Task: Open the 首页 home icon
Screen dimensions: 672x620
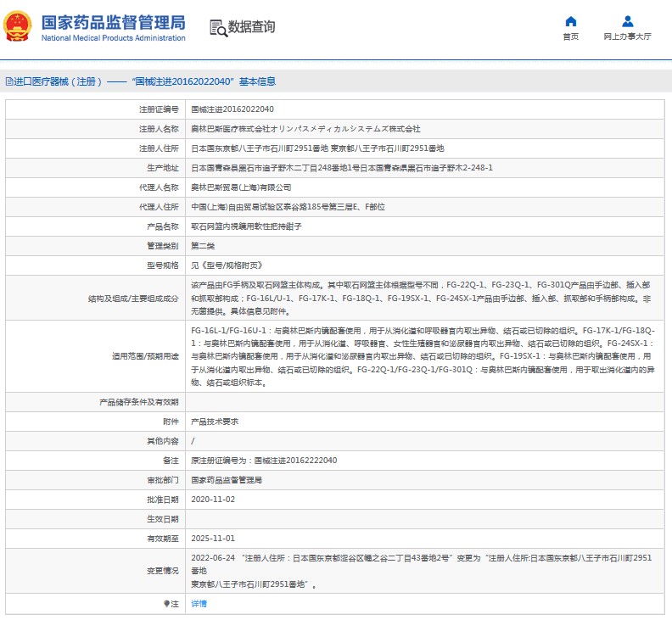Action: pyautogui.click(x=570, y=21)
